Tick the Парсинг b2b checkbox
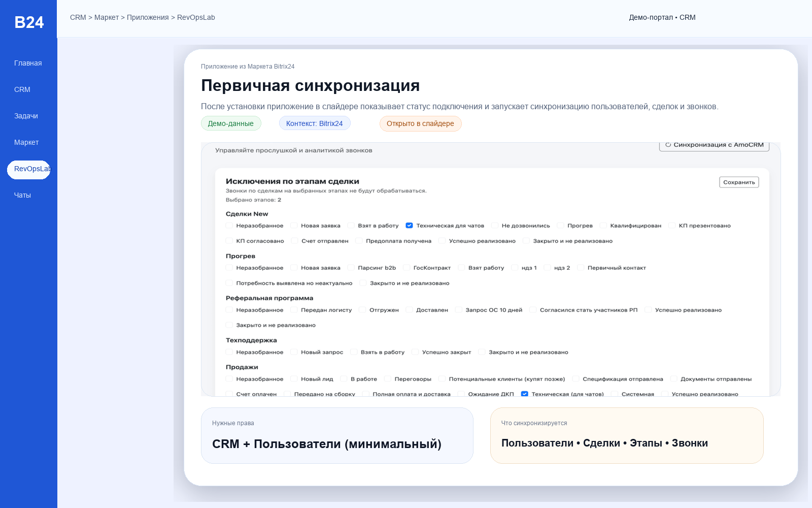This screenshot has height=508, width=812. pyautogui.click(x=351, y=268)
